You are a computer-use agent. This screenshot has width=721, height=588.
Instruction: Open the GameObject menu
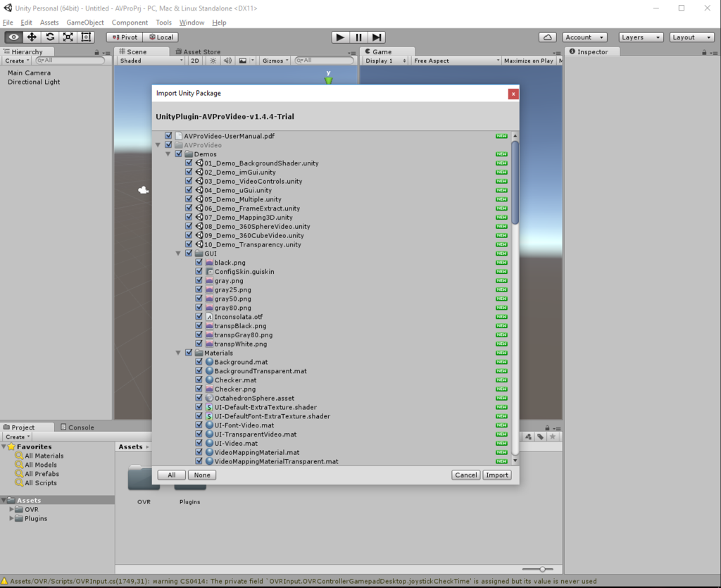click(85, 23)
